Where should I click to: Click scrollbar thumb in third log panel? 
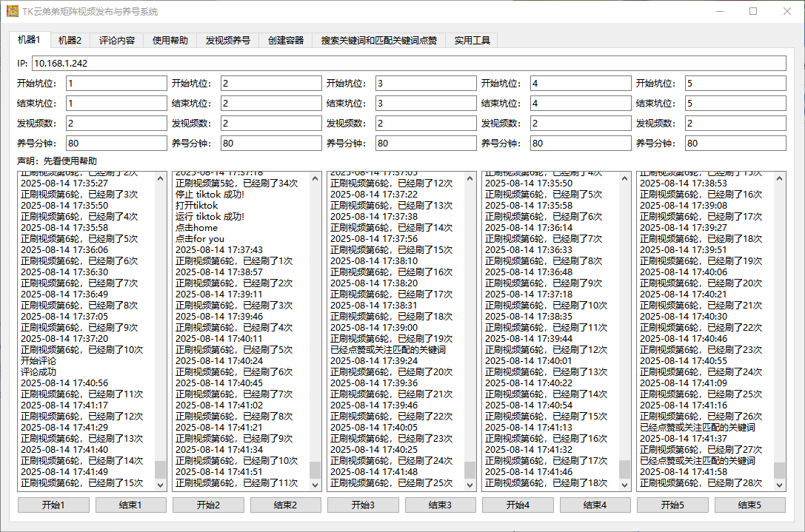[x=470, y=470]
